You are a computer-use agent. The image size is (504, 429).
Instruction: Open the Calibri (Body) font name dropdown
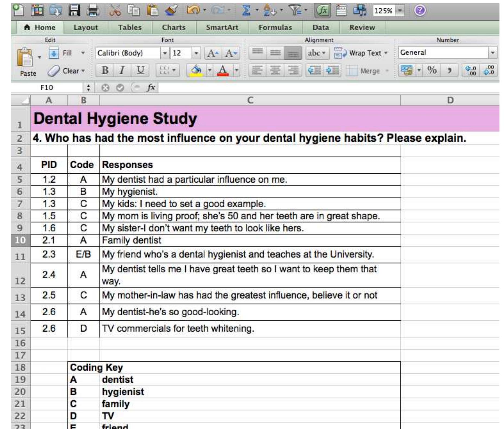pyautogui.click(x=164, y=53)
